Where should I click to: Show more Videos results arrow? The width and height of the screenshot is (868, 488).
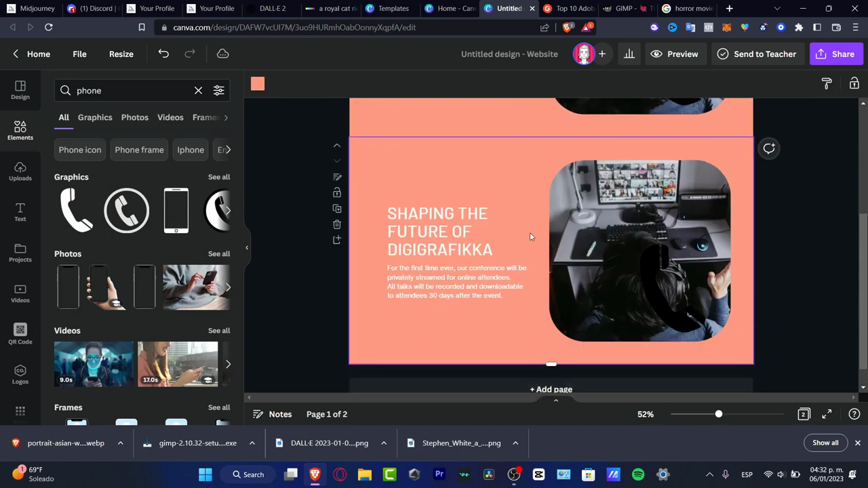tap(228, 364)
